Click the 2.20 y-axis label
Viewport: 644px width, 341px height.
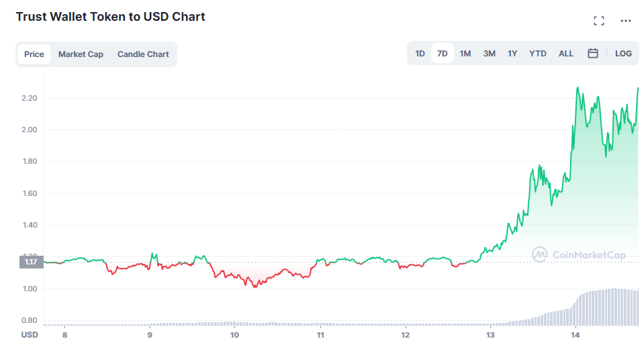(x=30, y=98)
